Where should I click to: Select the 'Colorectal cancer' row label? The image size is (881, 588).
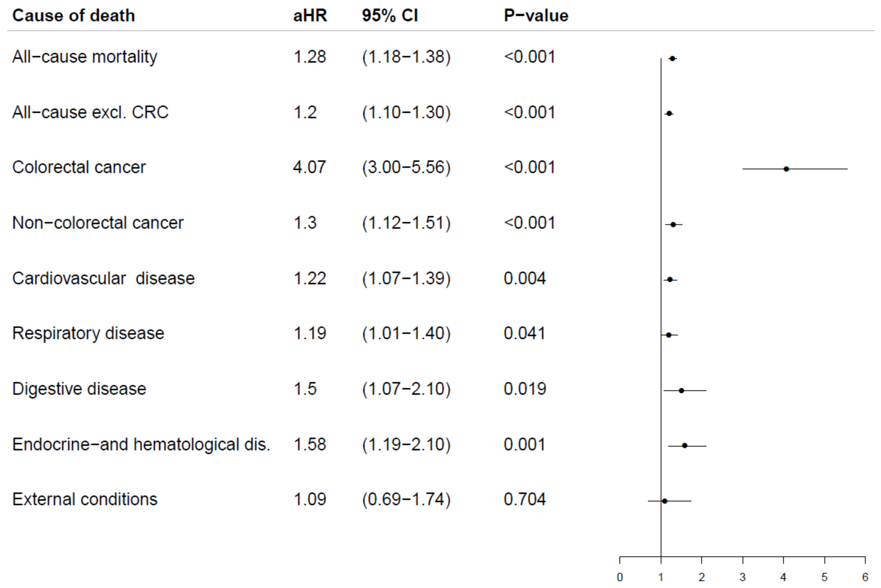coord(79,167)
